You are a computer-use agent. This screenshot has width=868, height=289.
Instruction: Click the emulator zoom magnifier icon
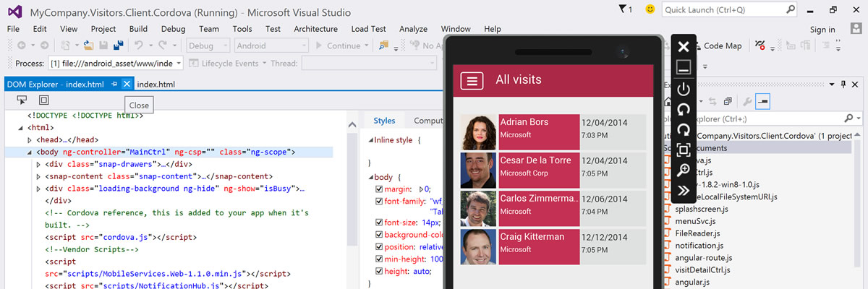(683, 171)
